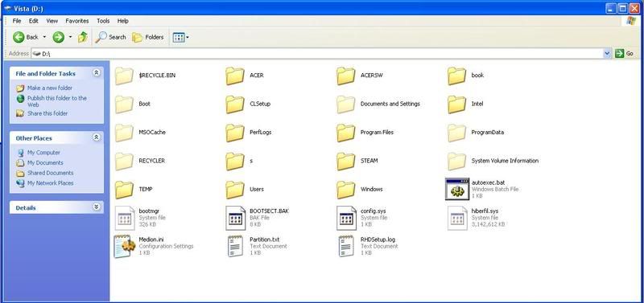Select the Users folder icon

tap(235, 190)
